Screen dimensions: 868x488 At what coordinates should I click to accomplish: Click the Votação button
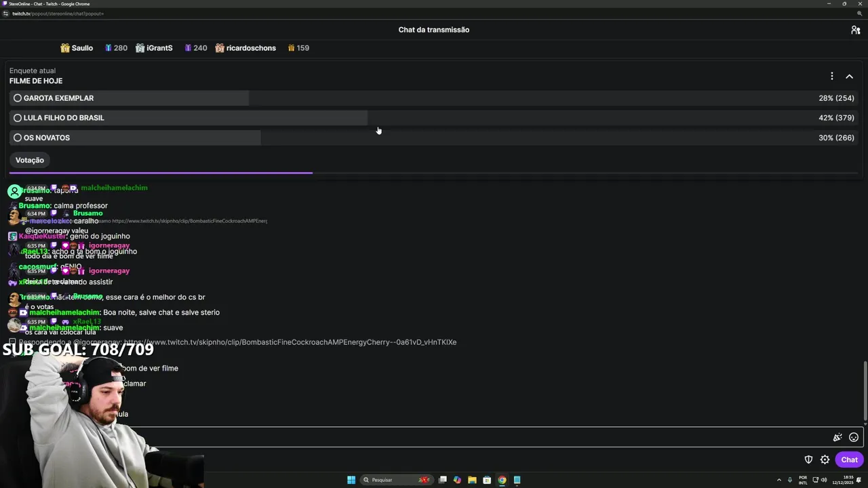[x=30, y=160]
